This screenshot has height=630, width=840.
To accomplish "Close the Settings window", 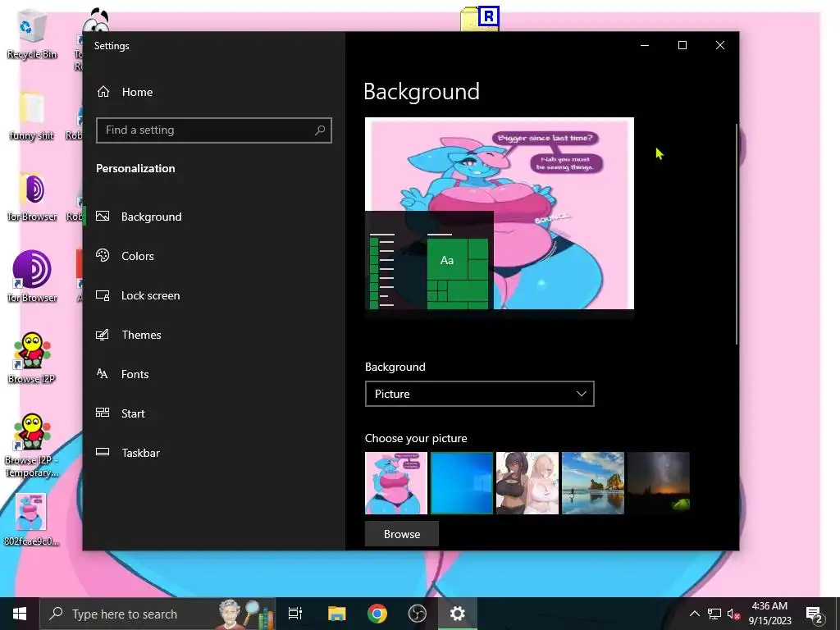I will coord(720,46).
